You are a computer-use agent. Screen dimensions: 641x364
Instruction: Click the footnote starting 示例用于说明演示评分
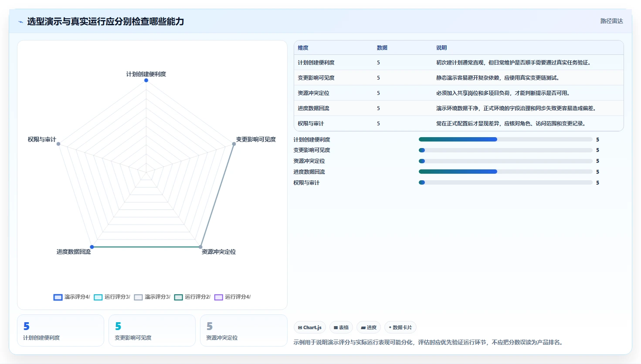tap(429, 343)
